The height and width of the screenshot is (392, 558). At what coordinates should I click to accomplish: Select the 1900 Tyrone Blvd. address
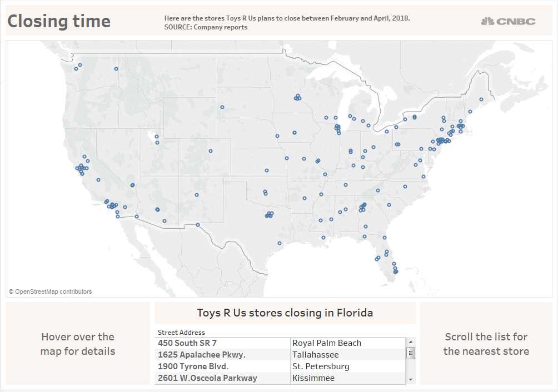(x=193, y=366)
